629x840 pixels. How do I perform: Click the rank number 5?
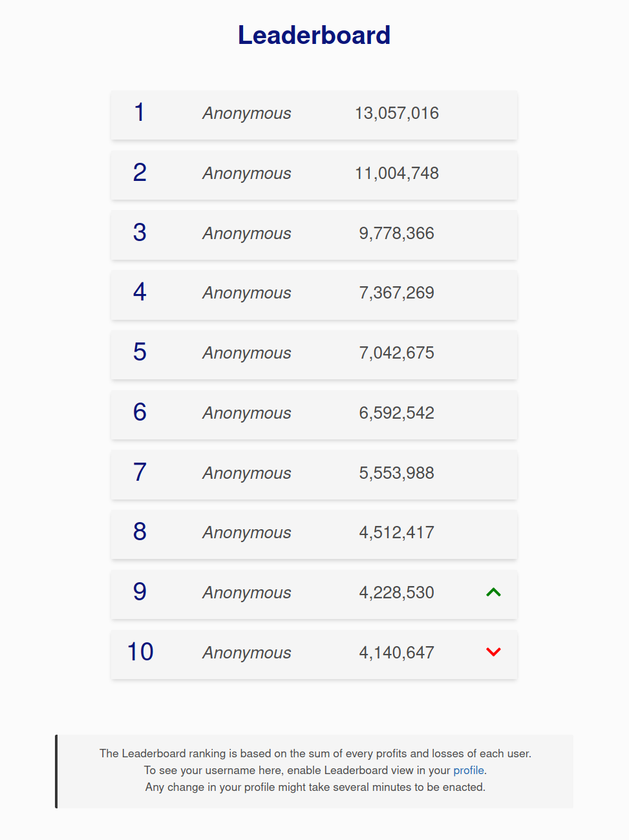pos(140,352)
